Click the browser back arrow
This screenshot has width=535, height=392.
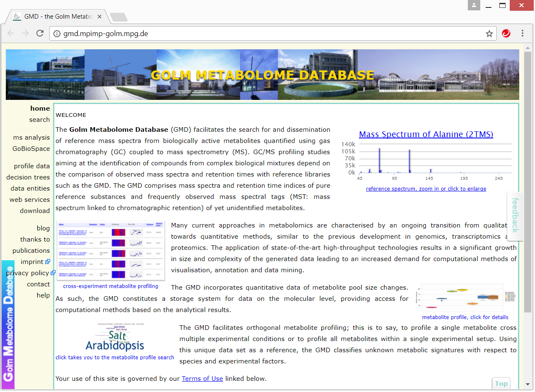click(x=11, y=33)
